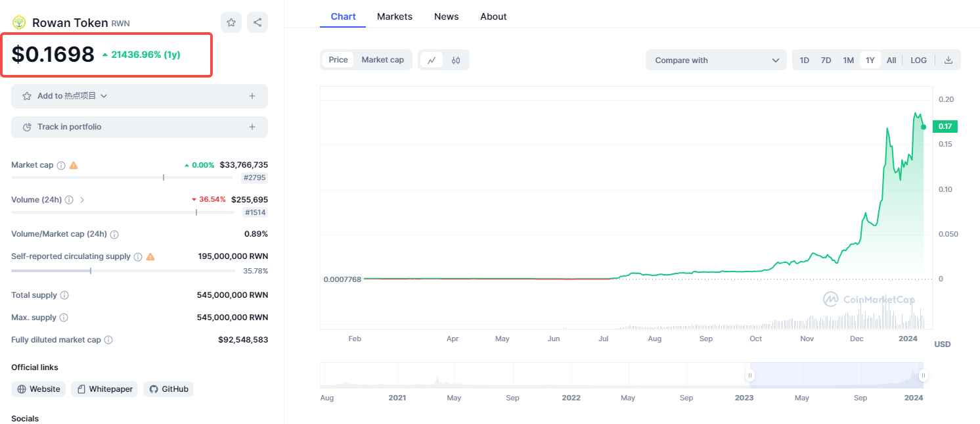Click the 195,000,000 RWN supply value
This screenshot has width=980, height=424.
pos(233,256)
